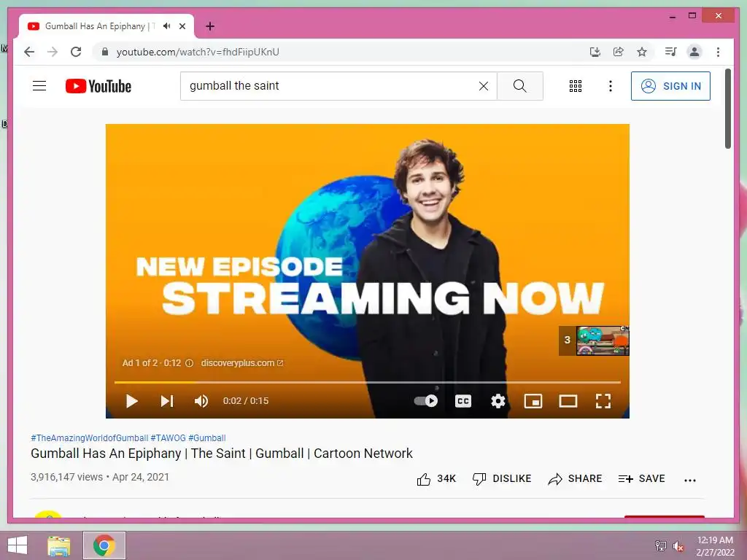Click the address bar URL
The width and height of the screenshot is (747, 560).
[x=198, y=52]
